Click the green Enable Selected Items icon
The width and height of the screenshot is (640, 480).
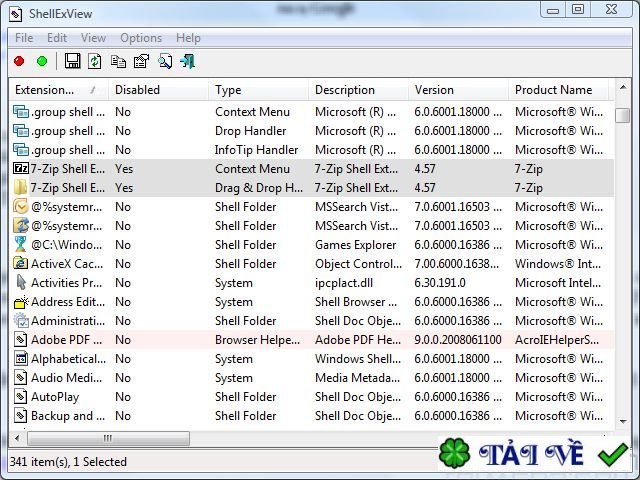[42, 62]
